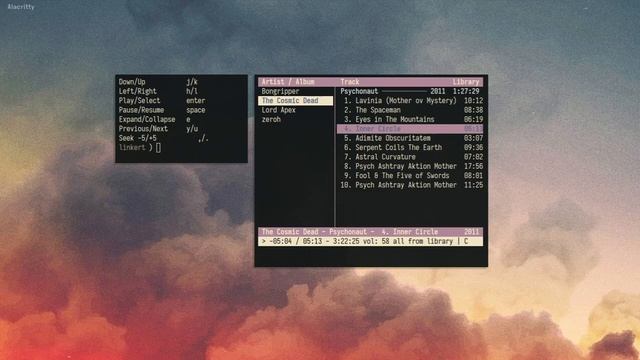The width and height of the screenshot is (640, 360).
Task: Click the linkert shell prompt cursor
Action: pos(158,148)
